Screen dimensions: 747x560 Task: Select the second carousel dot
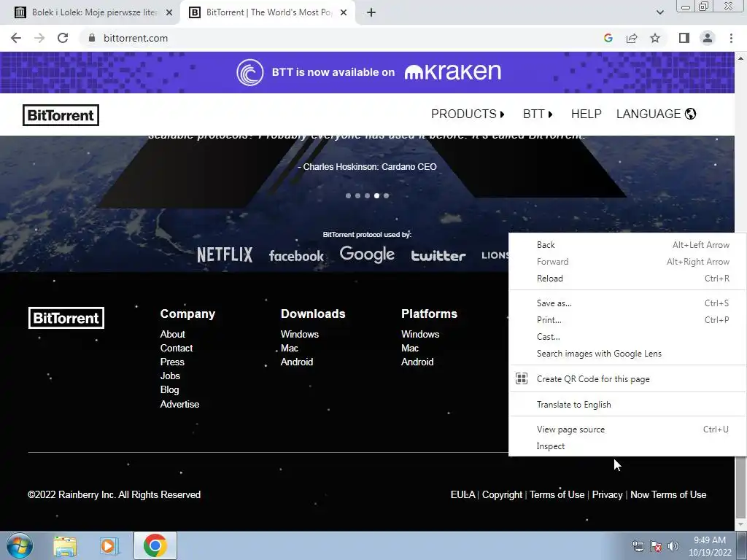pyautogui.click(x=357, y=195)
